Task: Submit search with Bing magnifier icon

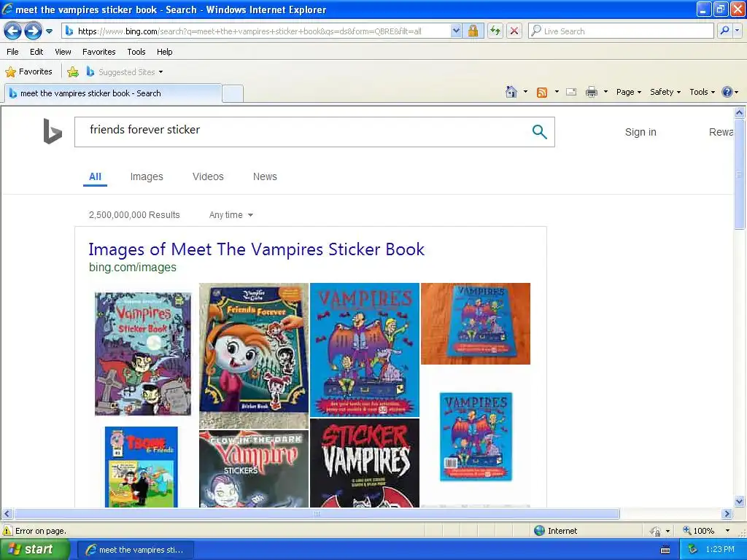Action: pyautogui.click(x=539, y=132)
